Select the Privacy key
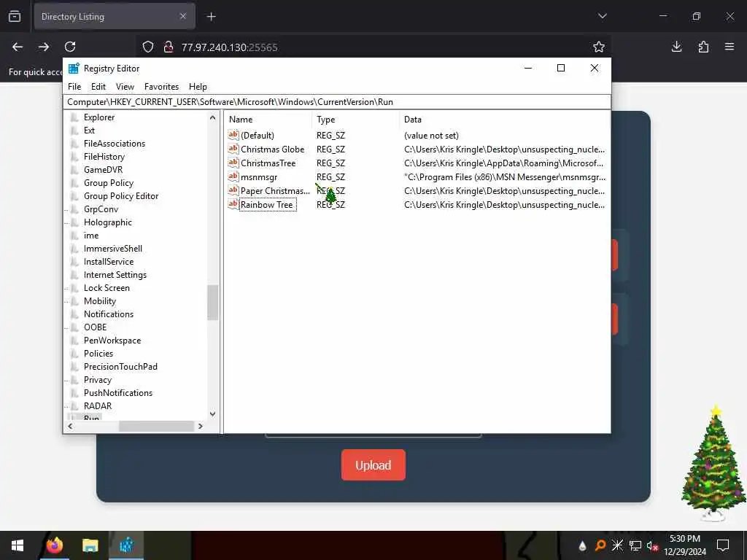Viewport: 747px width, 560px height. [98, 380]
